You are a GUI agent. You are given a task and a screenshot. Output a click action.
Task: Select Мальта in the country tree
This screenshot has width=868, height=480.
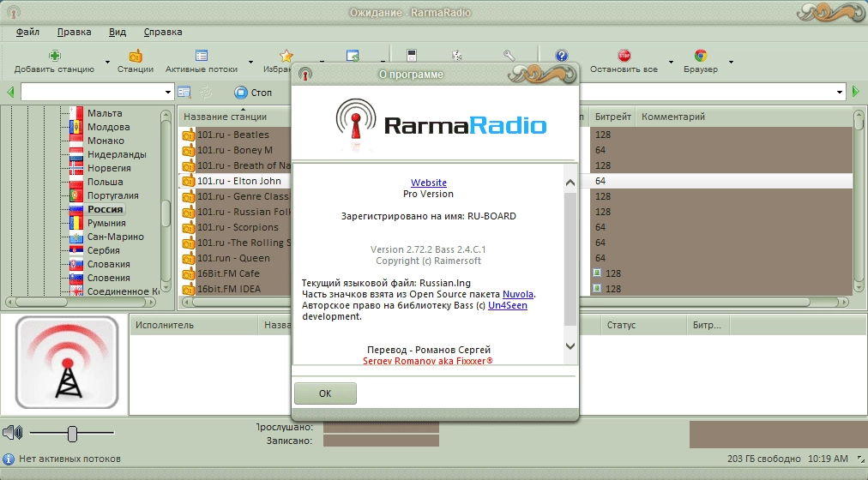(105, 113)
